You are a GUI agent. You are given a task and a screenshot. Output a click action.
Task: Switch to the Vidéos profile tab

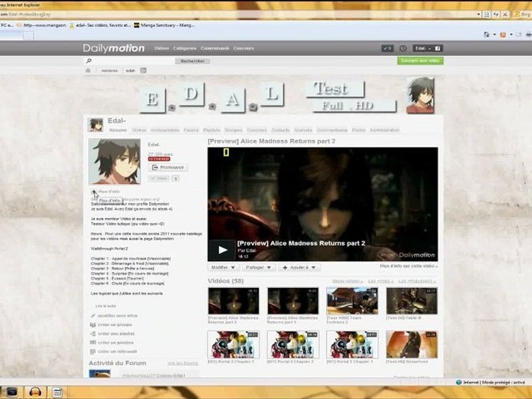click(139, 130)
